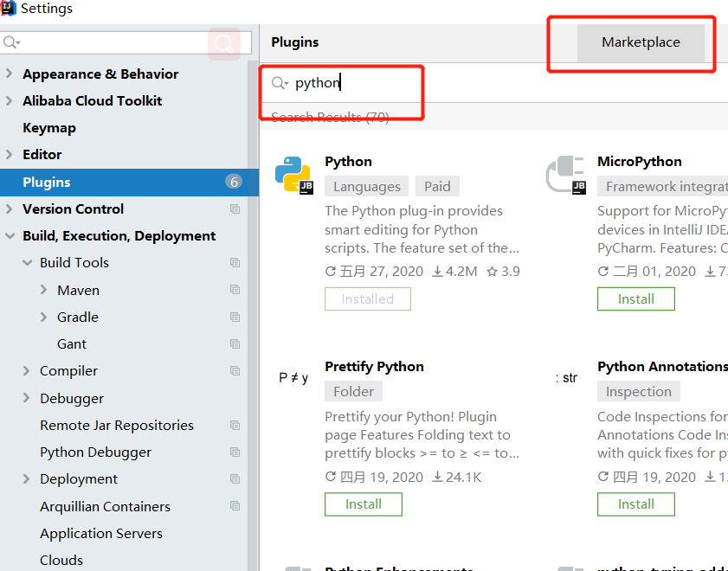Expand the Maven node
Screen dimensions: 728x571
tap(43, 290)
